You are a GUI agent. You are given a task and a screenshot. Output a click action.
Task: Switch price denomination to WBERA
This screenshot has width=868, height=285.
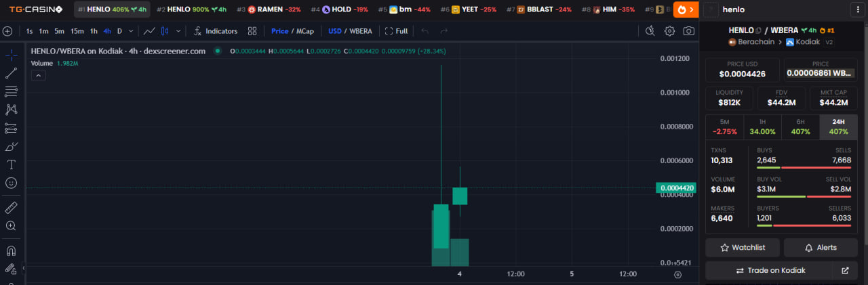(x=359, y=31)
